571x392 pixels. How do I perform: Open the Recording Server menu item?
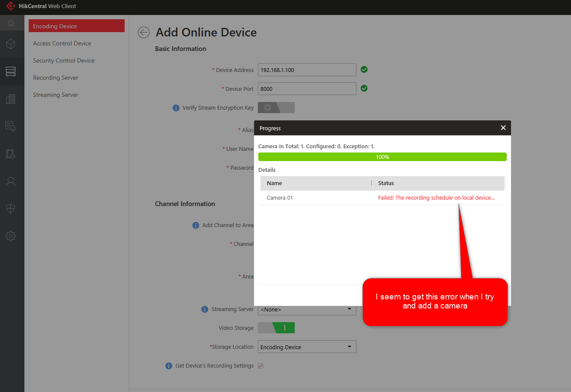pyautogui.click(x=56, y=78)
